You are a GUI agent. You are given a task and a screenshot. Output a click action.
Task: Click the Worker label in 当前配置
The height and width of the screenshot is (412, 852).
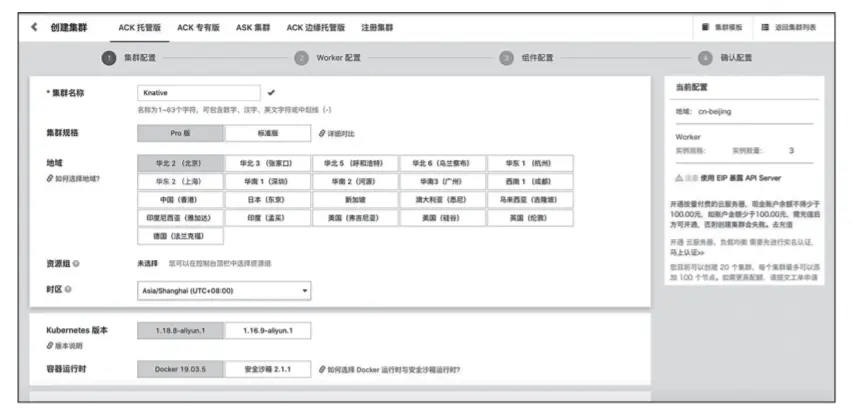pyautogui.click(x=688, y=137)
